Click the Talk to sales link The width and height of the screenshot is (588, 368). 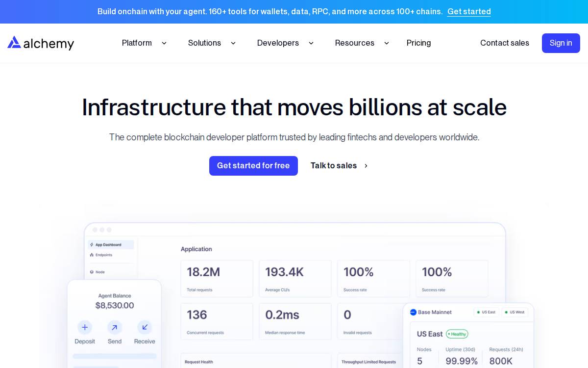(334, 166)
